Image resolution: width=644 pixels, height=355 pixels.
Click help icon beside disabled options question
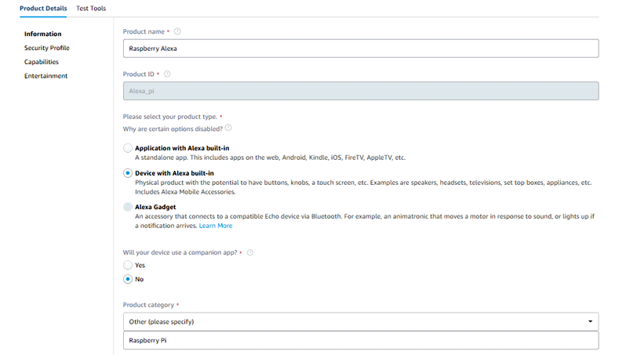pyautogui.click(x=228, y=128)
